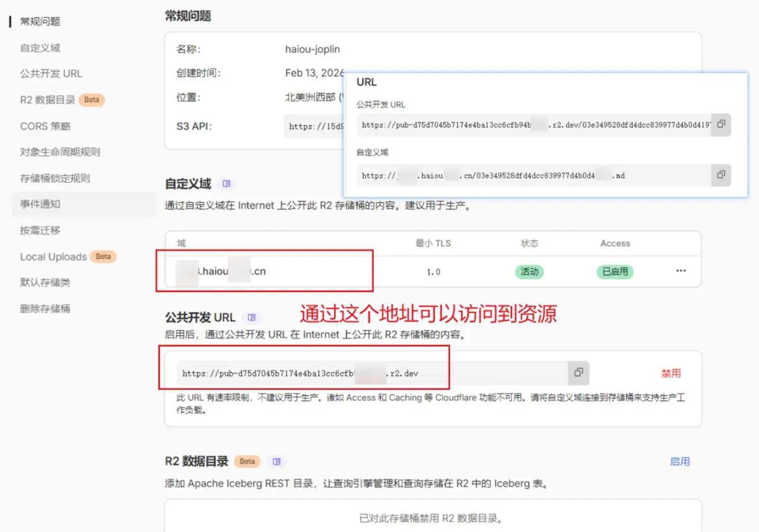The image size is (759, 532).
Task: Copy the public development URL in popup
Action: [x=721, y=124]
